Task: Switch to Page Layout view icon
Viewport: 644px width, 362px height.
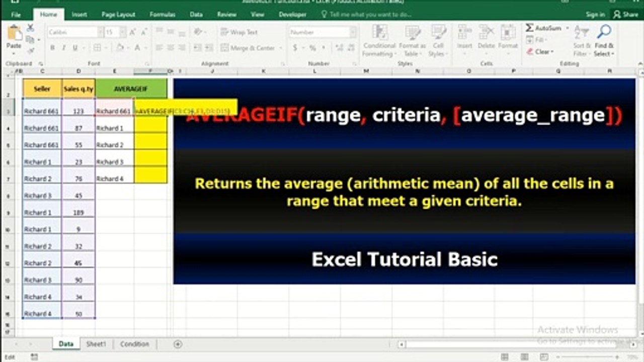Action: click(523, 356)
